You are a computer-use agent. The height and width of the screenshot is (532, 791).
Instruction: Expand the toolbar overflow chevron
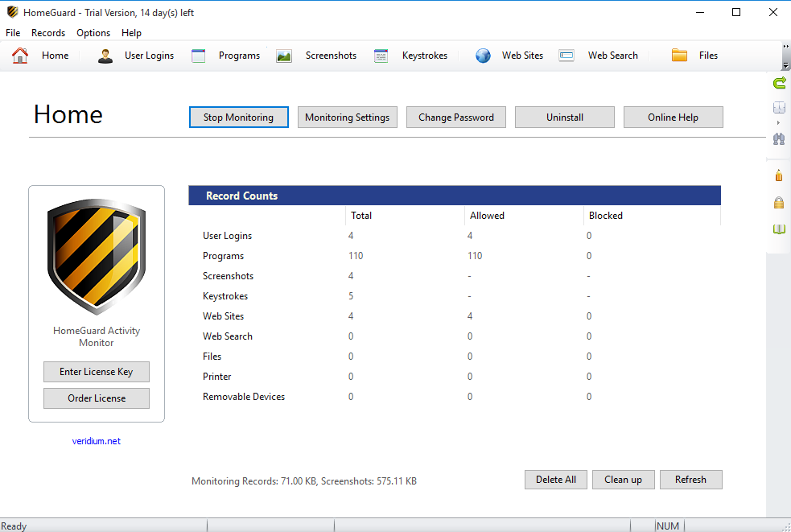point(785,47)
